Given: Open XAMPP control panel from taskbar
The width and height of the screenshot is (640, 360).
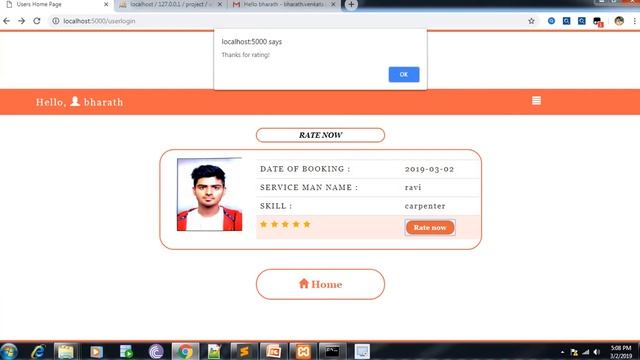Looking at the screenshot, I should 303,351.
